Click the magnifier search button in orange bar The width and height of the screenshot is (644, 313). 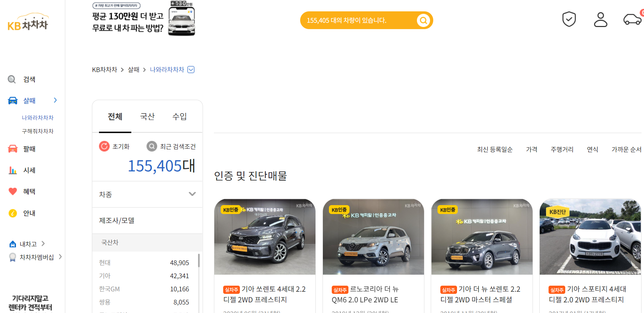(x=423, y=20)
